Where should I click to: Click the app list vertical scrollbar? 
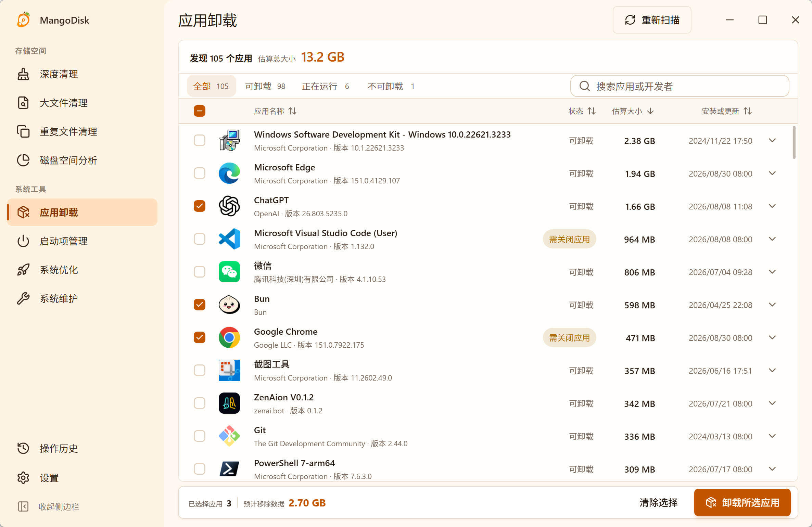point(794,142)
